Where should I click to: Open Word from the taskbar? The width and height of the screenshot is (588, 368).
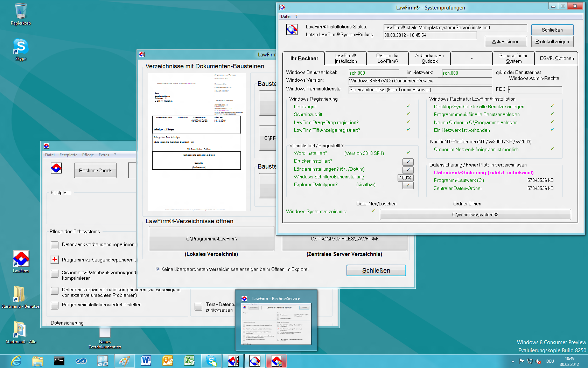point(146,361)
